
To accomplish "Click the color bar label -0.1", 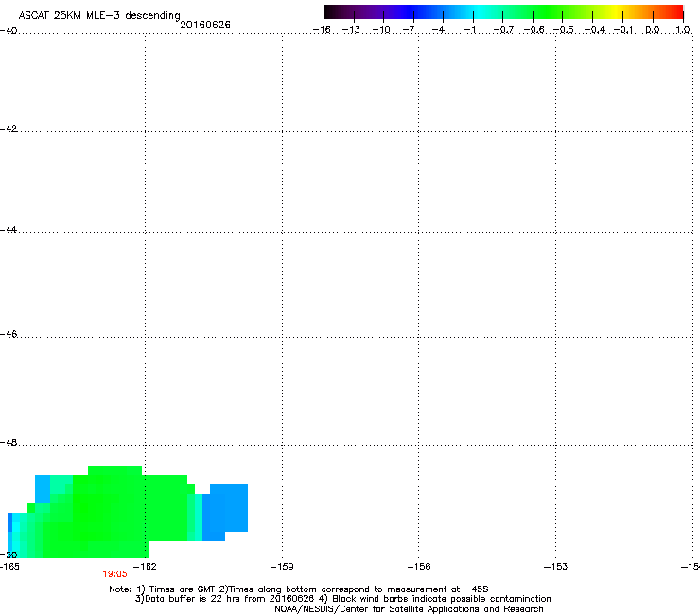I will 623,30.
